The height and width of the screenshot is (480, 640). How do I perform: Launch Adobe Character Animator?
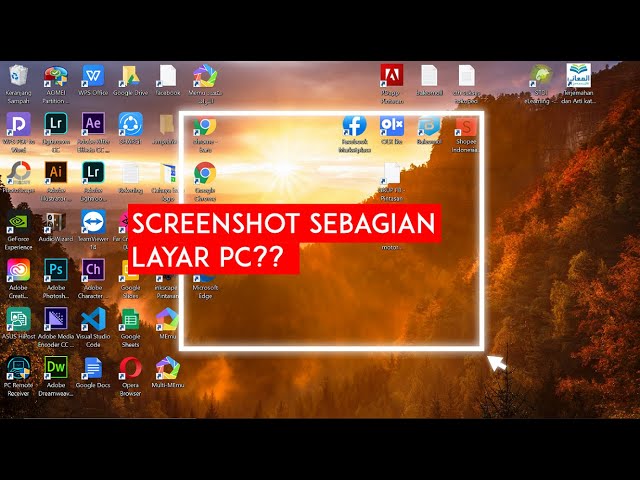point(93,270)
